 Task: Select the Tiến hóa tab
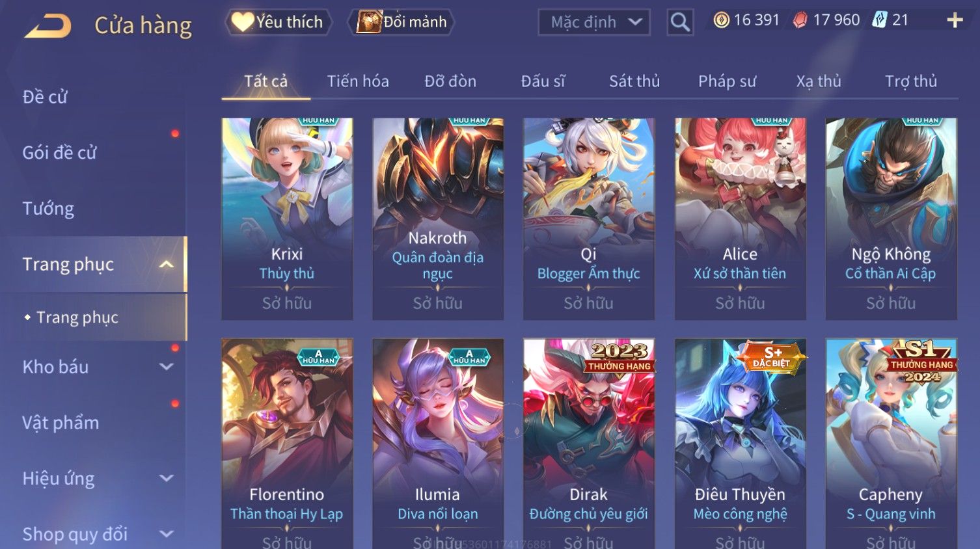coord(358,81)
